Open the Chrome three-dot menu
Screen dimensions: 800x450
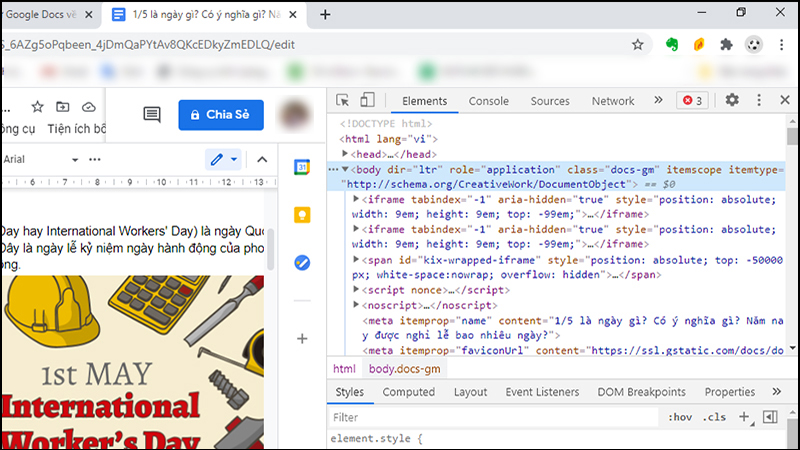782,45
